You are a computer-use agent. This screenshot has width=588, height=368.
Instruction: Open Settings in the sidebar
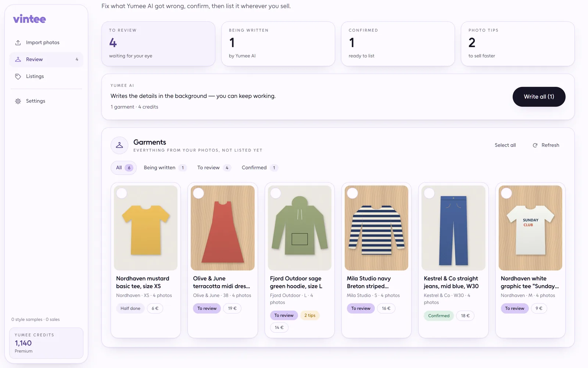click(46, 101)
